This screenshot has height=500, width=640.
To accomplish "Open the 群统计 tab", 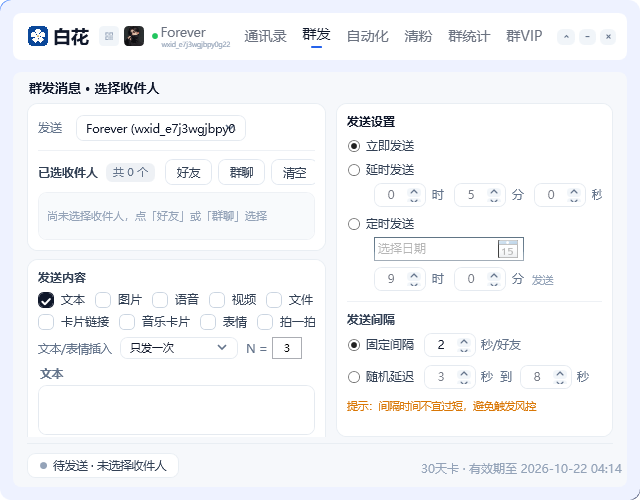I will (x=469, y=36).
